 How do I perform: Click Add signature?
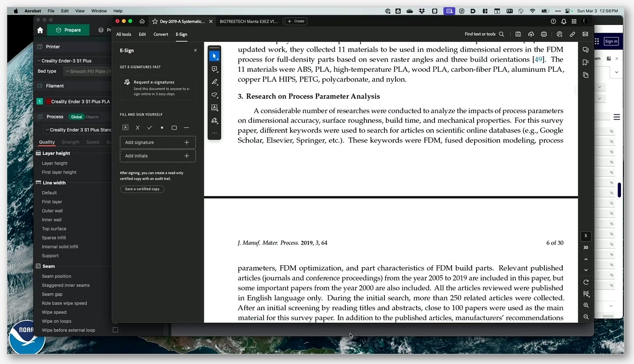158,143
